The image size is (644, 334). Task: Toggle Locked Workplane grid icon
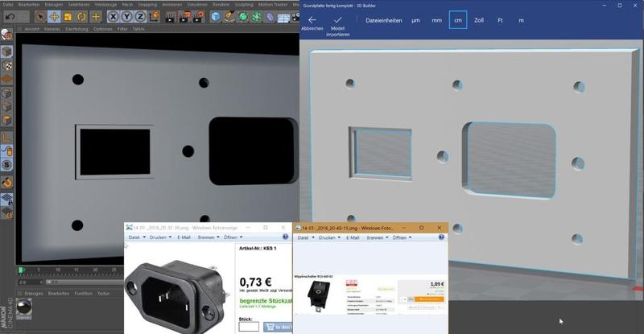pyautogui.click(x=6, y=200)
